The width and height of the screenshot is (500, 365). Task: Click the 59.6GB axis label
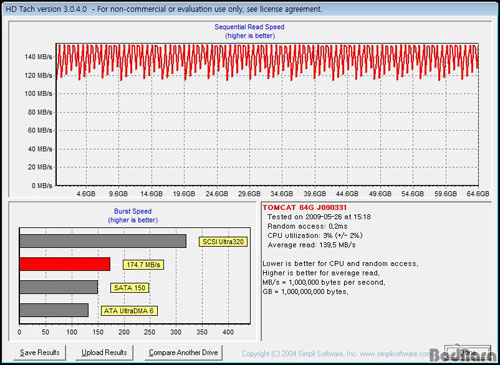(x=446, y=194)
